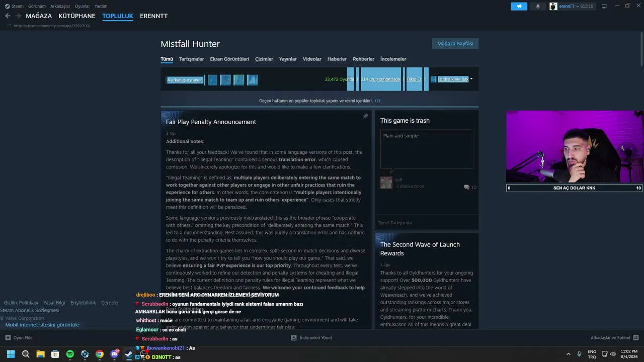
Task: Open the 214 grup sohbetinde link
Action: [x=381, y=79]
